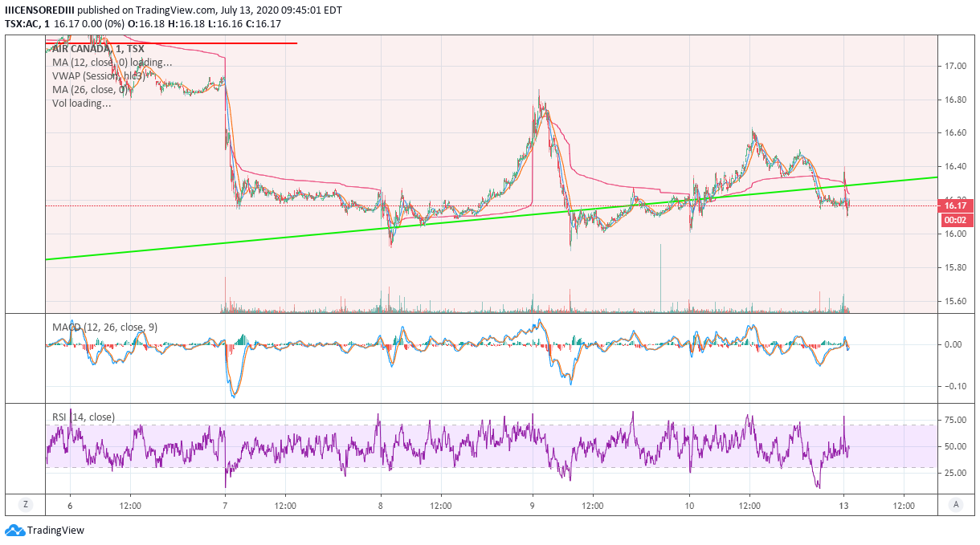The width and height of the screenshot is (980, 545).
Task: Select the MA (12, close, 0) indicator label
Action: (112, 63)
